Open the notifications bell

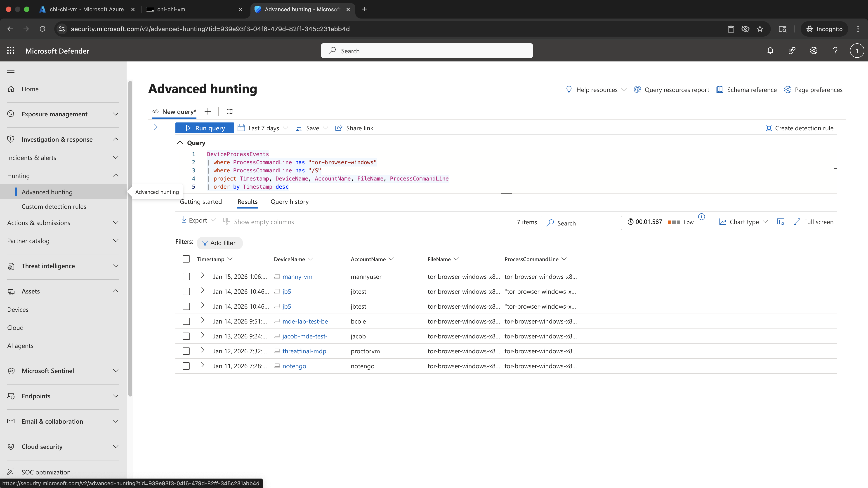[770, 51]
